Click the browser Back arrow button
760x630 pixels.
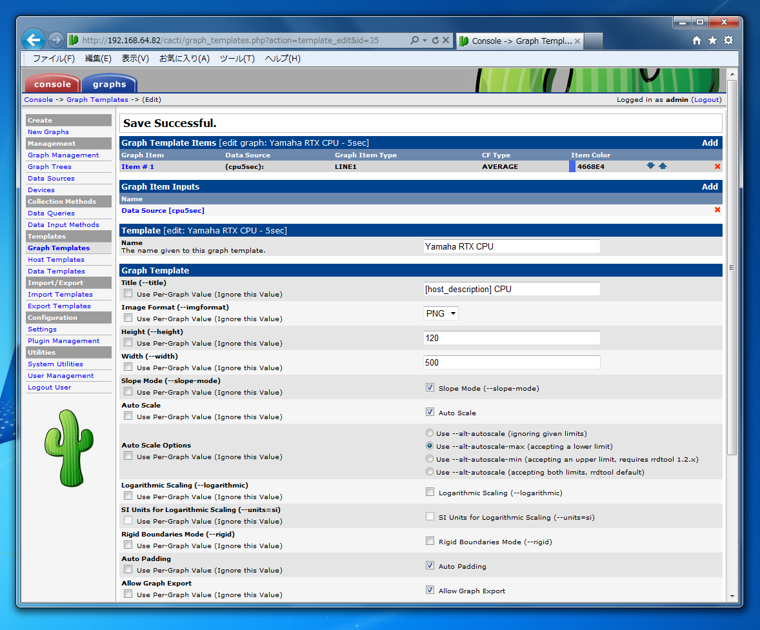click(33, 40)
